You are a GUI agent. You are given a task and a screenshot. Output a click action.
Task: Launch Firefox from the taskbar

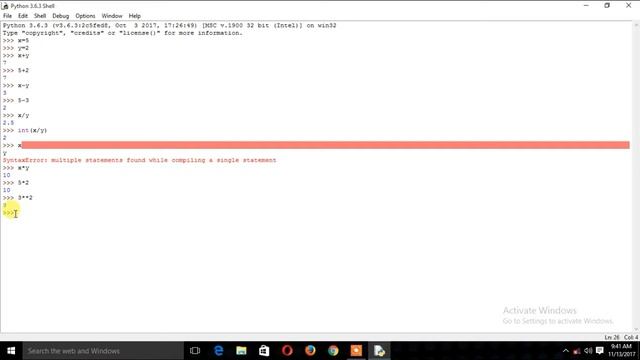click(x=310, y=351)
